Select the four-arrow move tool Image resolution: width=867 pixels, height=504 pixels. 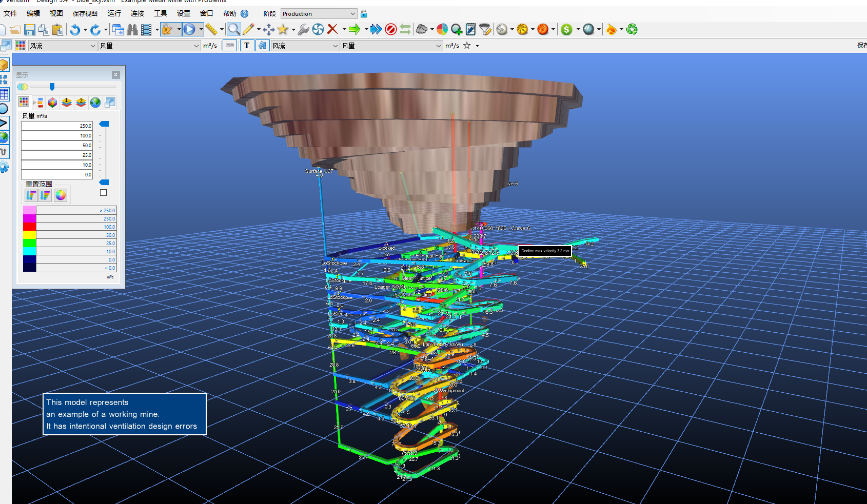269,30
